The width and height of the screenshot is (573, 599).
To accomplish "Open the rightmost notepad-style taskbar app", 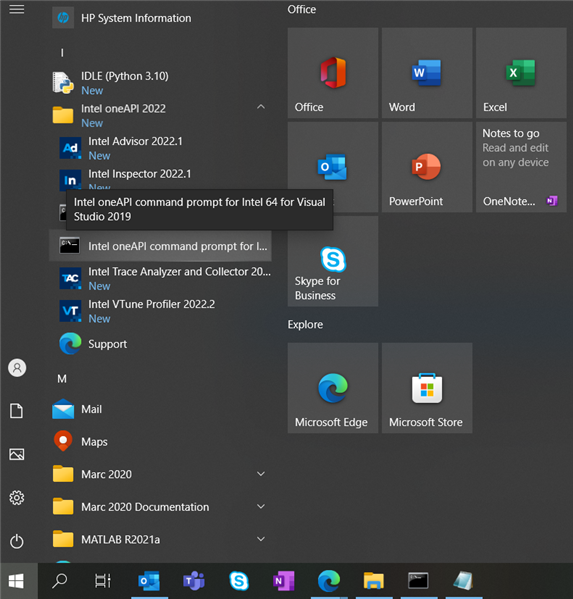I will 463,581.
